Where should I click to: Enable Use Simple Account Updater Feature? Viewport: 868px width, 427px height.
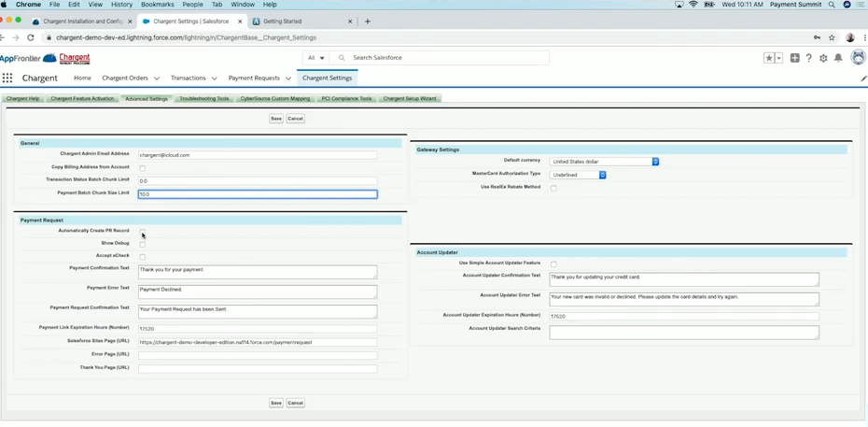point(553,264)
